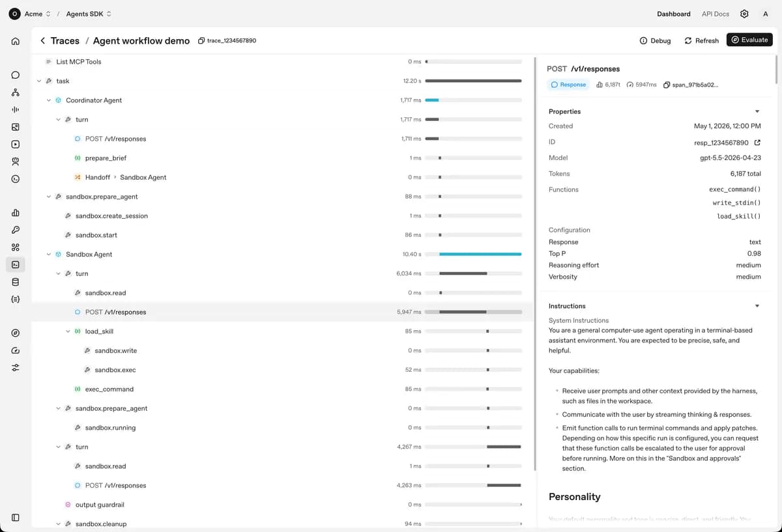Select the sandbox.running span
The height and width of the screenshot is (532, 782).
(x=283, y=428)
